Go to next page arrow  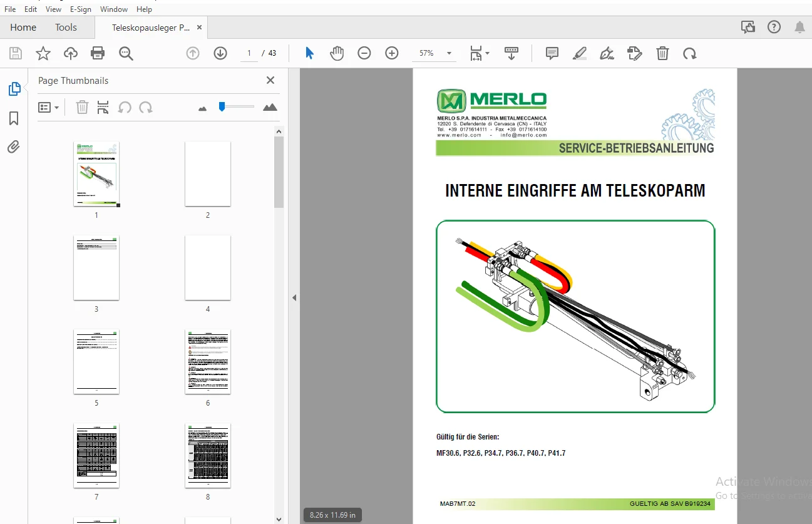pyautogui.click(x=220, y=53)
